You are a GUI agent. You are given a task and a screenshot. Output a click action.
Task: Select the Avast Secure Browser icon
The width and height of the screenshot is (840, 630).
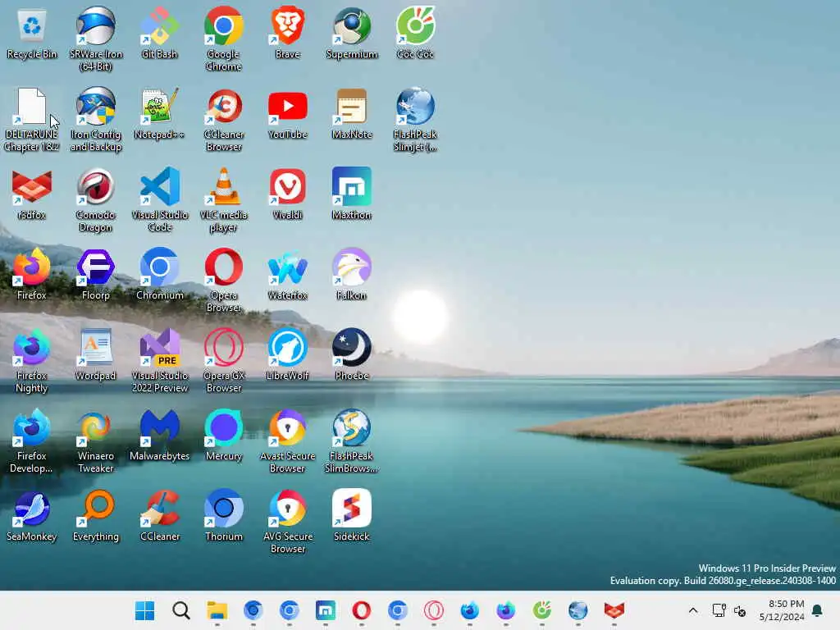[288, 441]
